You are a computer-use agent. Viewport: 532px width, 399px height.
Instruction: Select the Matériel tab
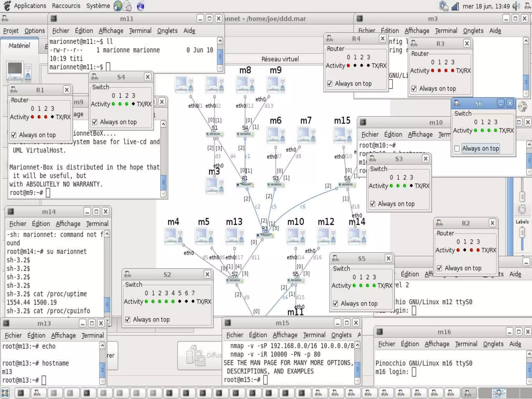tap(19, 46)
